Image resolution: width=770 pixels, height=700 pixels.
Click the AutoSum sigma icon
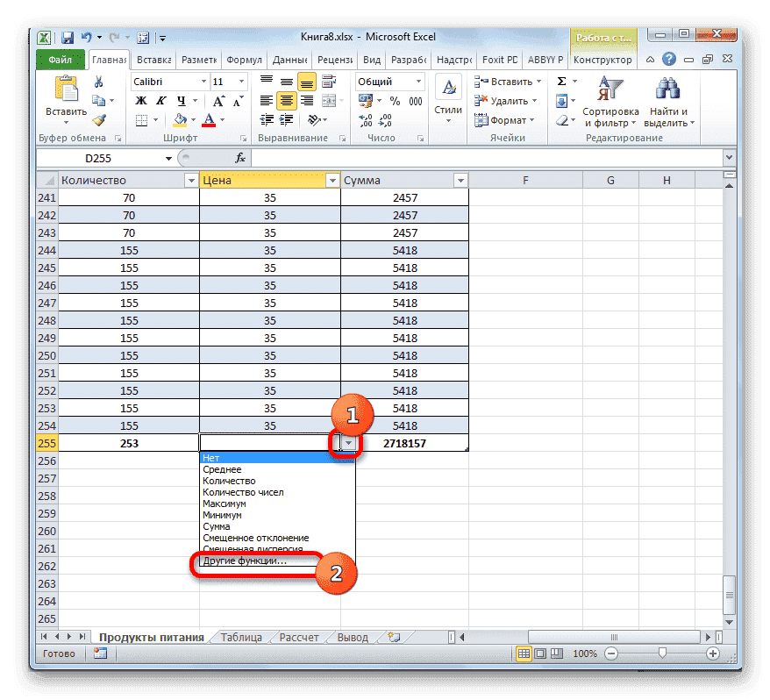tap(561, 81)
